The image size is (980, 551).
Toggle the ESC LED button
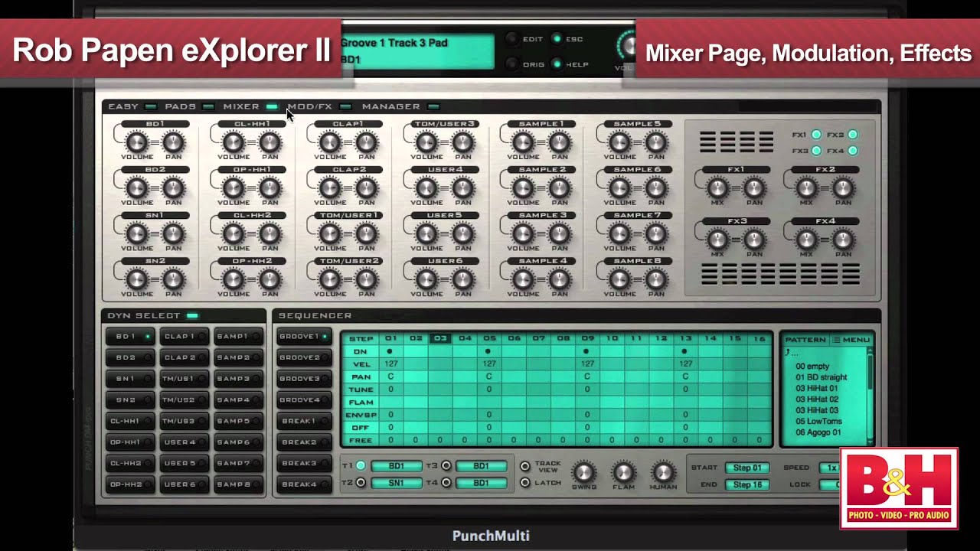tap(557, 39)
